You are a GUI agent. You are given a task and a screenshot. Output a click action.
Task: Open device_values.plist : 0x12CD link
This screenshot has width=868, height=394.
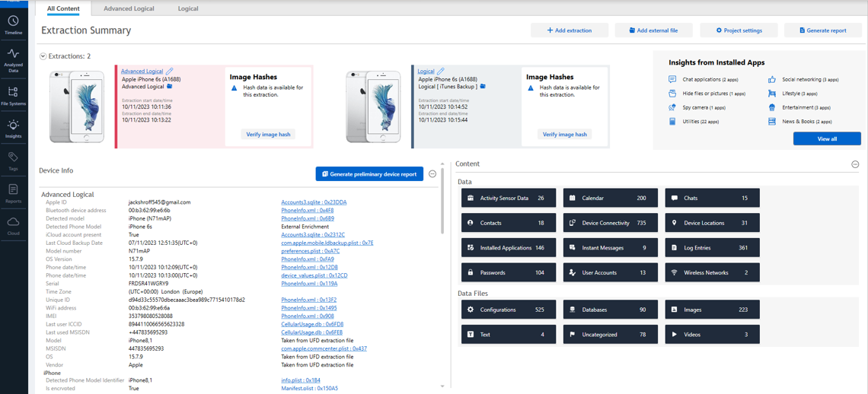(314, 275)
